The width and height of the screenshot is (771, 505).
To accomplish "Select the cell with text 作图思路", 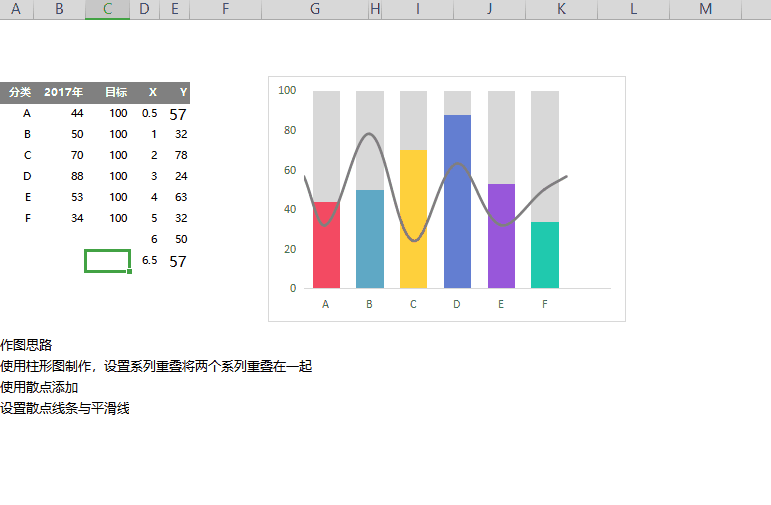I will coord(27,345).
